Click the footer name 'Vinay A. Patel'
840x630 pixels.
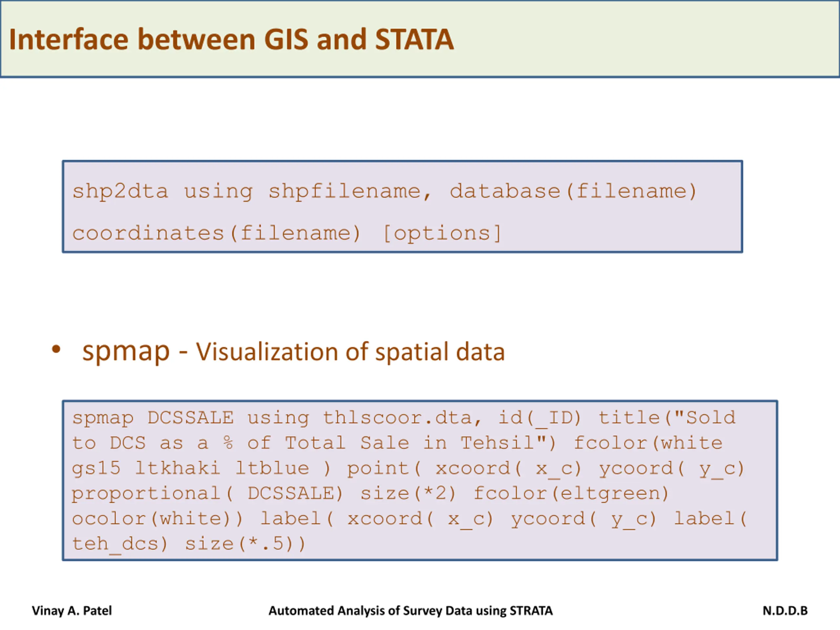[x=72, y=611]
